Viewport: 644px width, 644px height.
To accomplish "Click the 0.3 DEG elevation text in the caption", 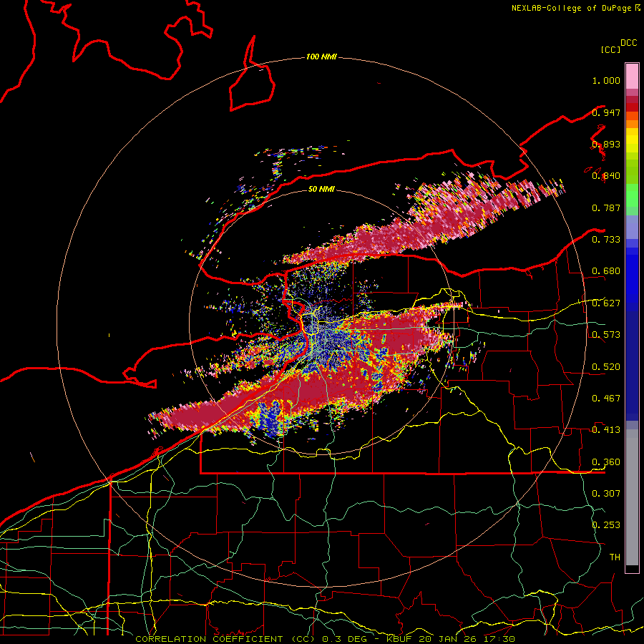I will click(343, 639).
